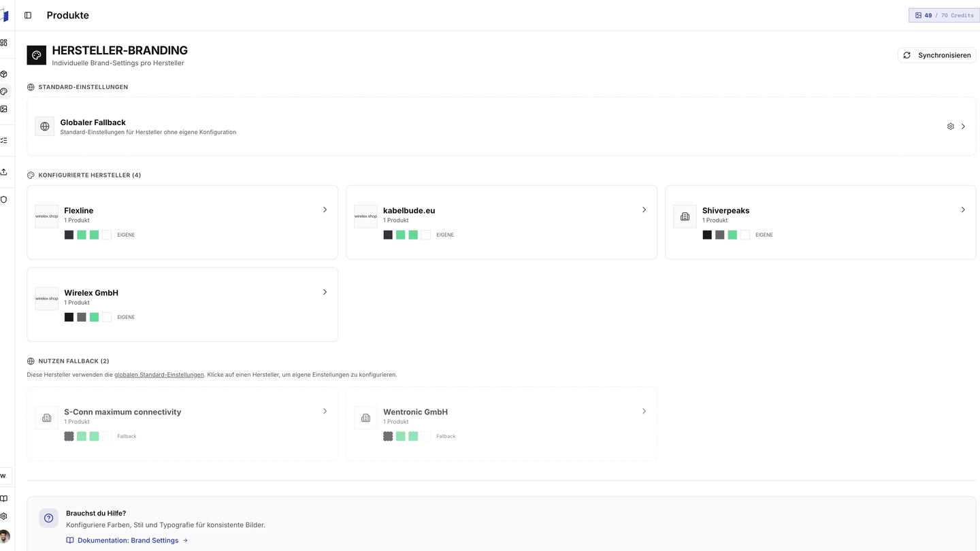This screenshot has height=551, width=980.
Task: Click the user avatar photo
Action: click(x=4, y=536)
